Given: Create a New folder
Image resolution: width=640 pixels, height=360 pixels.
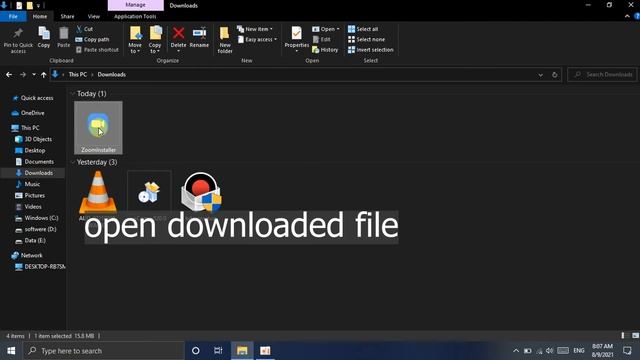Looking at the screenshot, I should point(224,40).
